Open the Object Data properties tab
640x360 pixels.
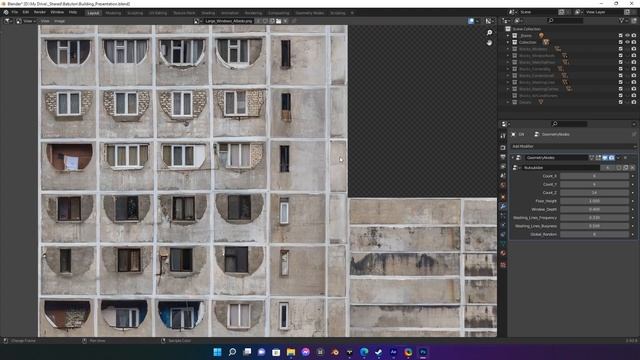pyautogui.click(x=503, y=243)
